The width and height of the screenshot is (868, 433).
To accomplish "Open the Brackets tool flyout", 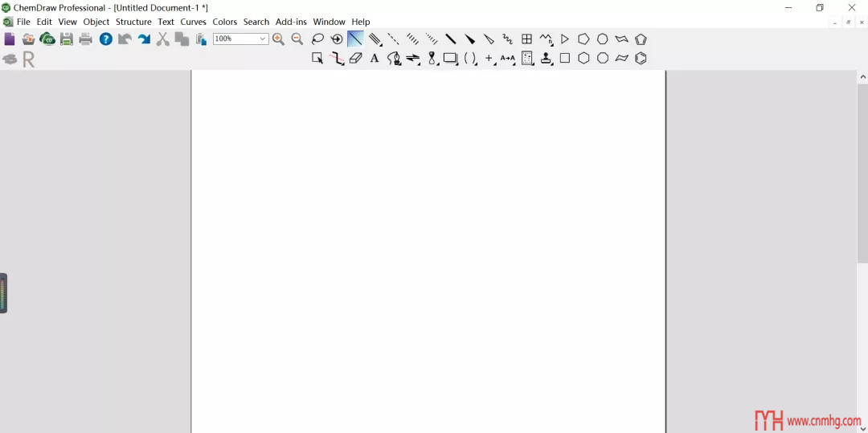I will coord(470,58).
